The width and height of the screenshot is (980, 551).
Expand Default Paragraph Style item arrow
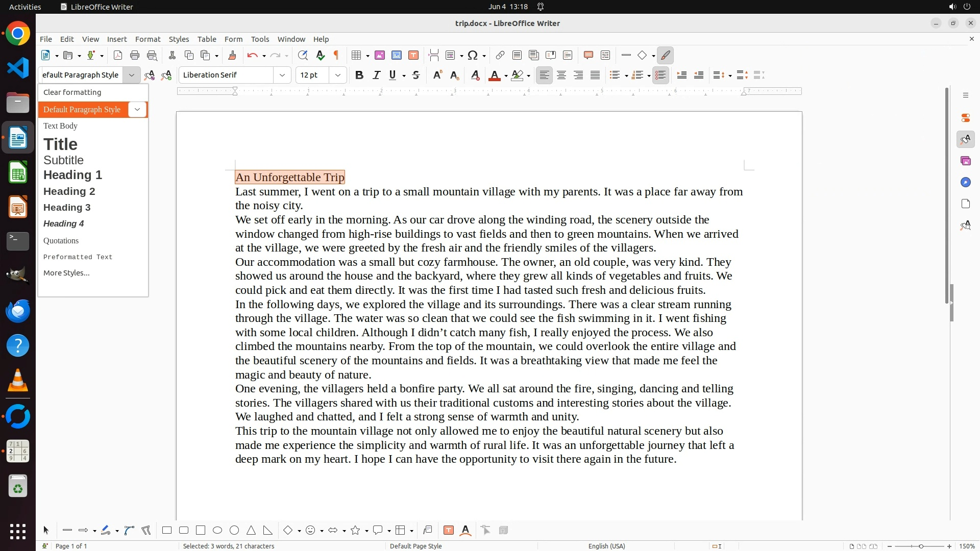137,110
